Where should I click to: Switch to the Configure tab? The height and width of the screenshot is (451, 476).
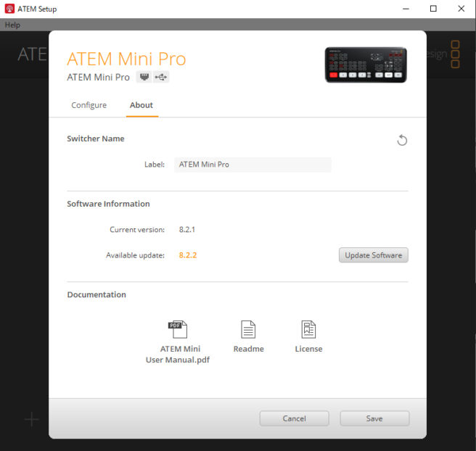click(89, 105)
